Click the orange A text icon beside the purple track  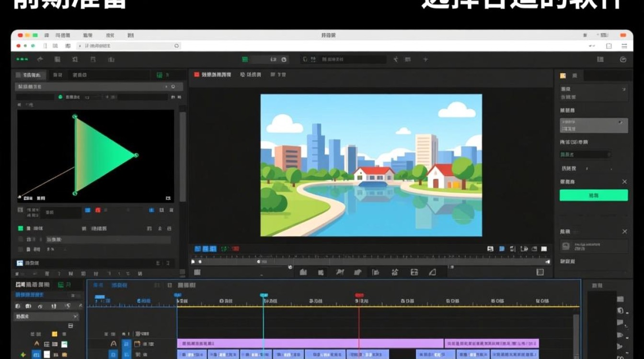pos(113,344)
